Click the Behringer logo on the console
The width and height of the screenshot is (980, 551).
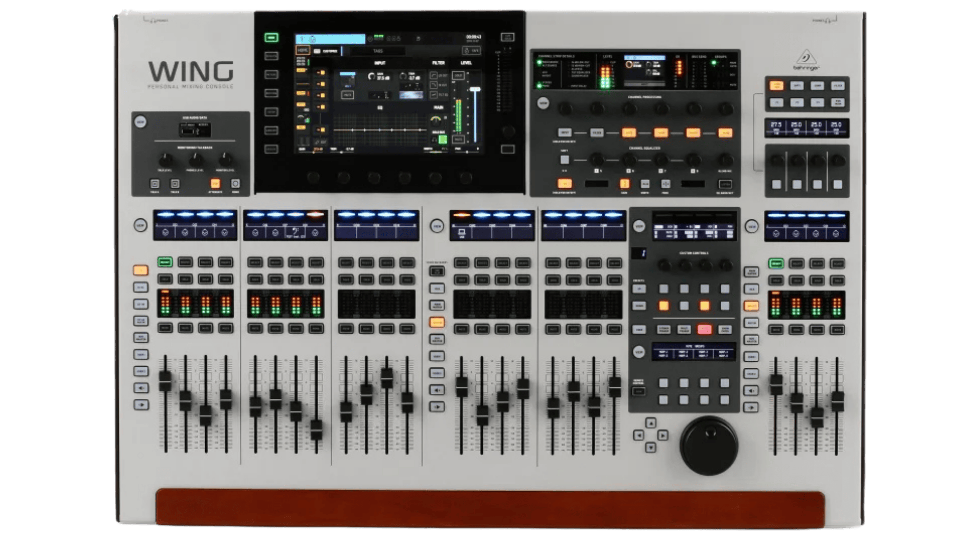pyautogui.click(x=806, y=60)
